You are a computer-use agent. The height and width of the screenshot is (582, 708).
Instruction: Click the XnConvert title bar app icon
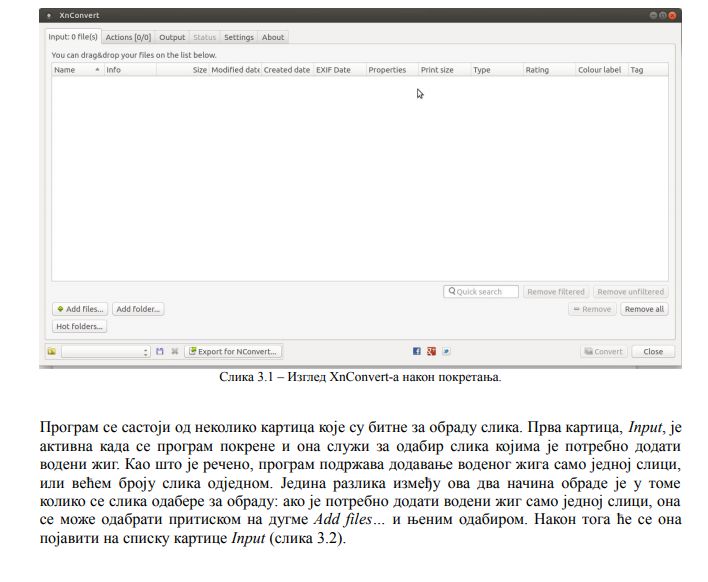[49, 15]
